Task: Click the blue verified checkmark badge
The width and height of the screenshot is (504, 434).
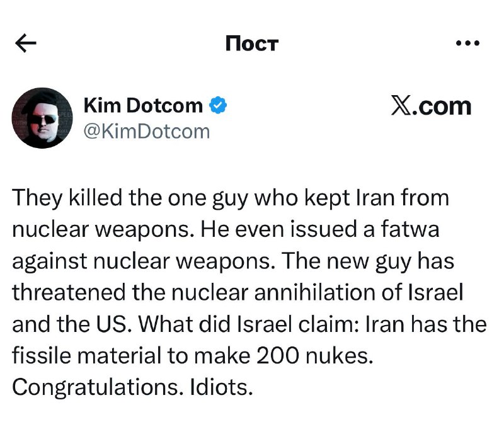Action: click(x=218, y=106)
